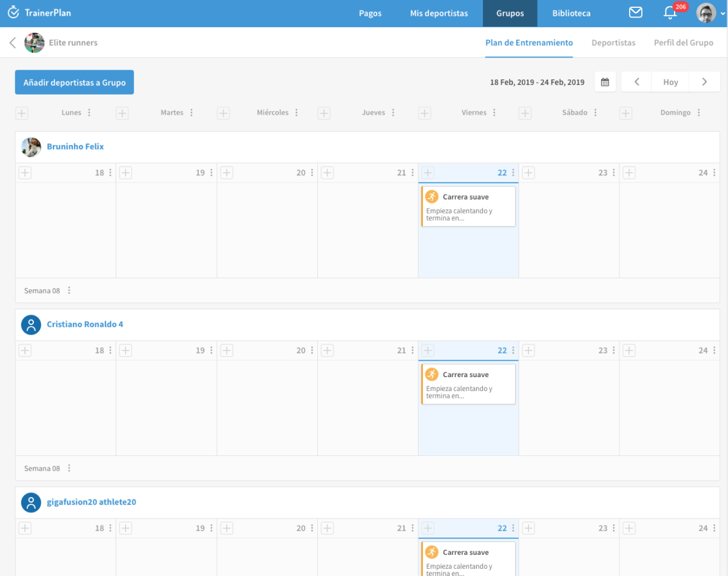The image size is (728, 576).
Task: Open Lunes column options menu
Action: (89, 113)
